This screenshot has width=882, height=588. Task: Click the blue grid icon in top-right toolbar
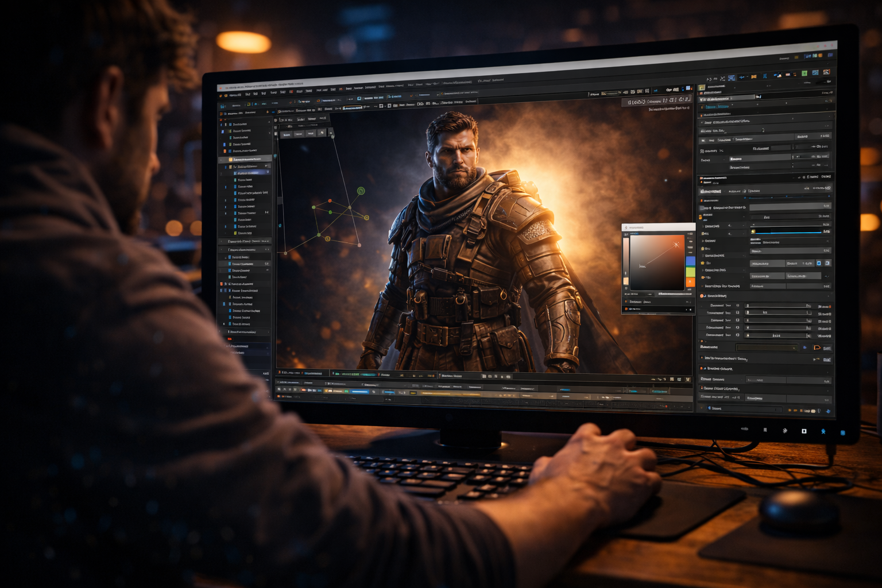tap(815, 73)
